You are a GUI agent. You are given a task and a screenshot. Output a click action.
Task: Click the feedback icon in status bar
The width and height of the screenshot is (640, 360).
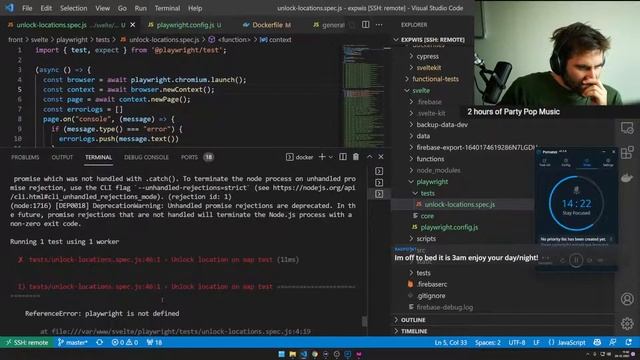click(613, 342)
